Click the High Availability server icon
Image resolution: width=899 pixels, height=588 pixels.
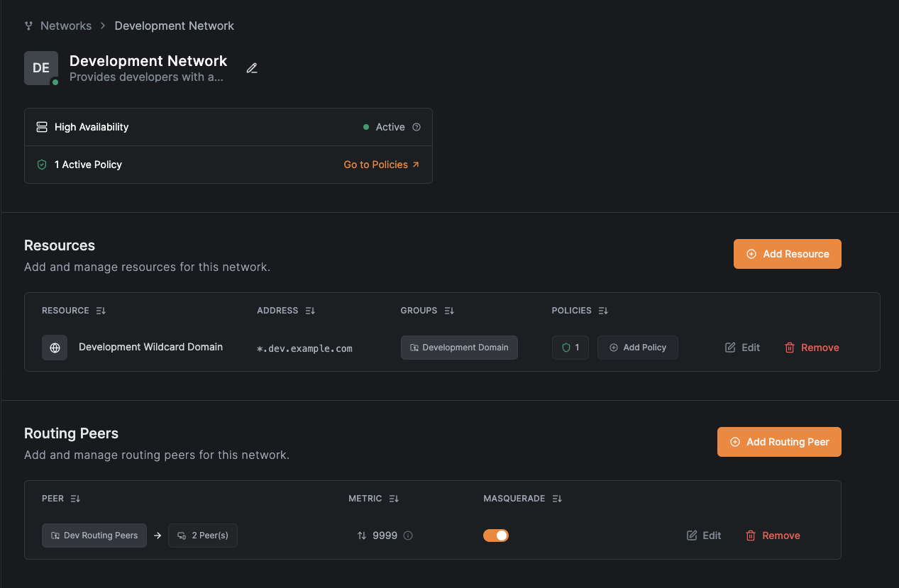41,126
